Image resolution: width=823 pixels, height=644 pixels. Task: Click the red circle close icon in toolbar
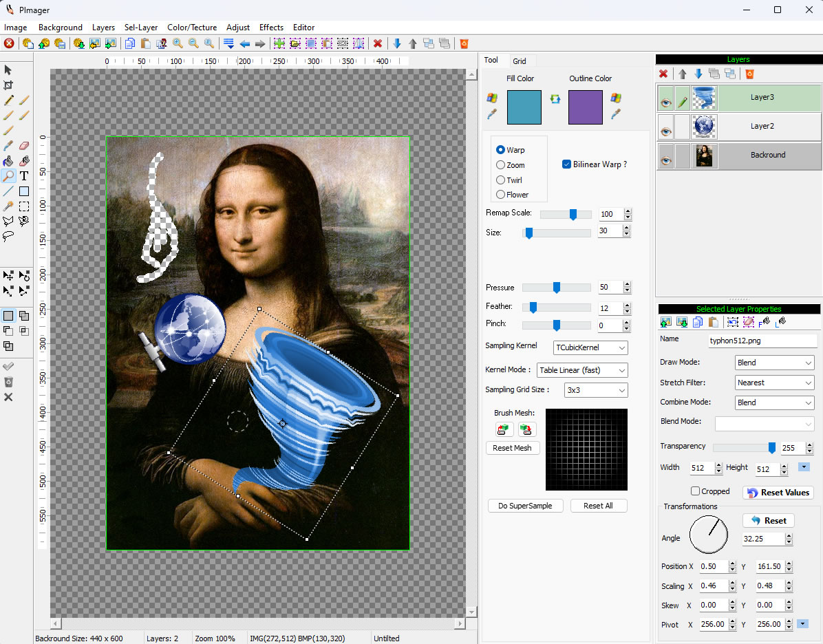point(9,43)
